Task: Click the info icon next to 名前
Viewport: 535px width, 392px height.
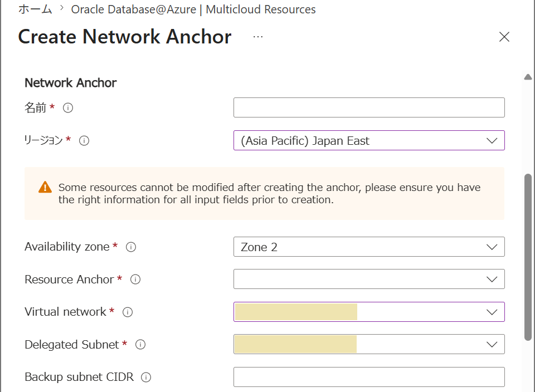Action: [68, 108]
